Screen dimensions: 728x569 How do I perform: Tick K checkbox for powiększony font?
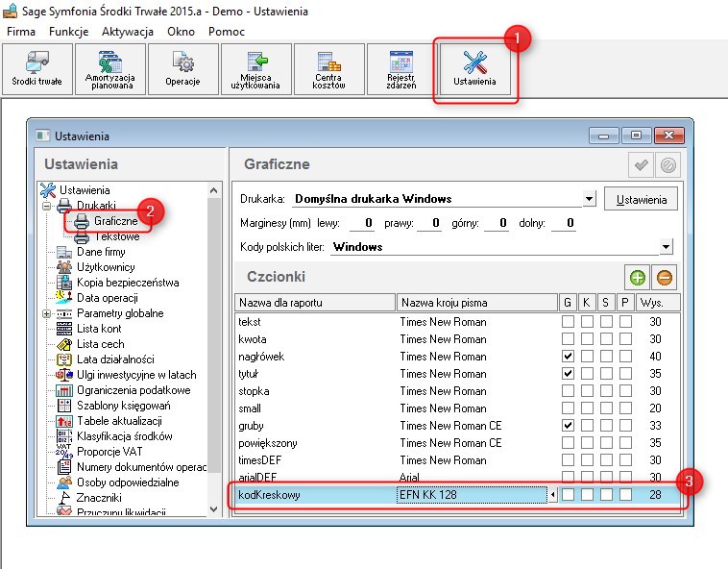click(x=587, y=443)
